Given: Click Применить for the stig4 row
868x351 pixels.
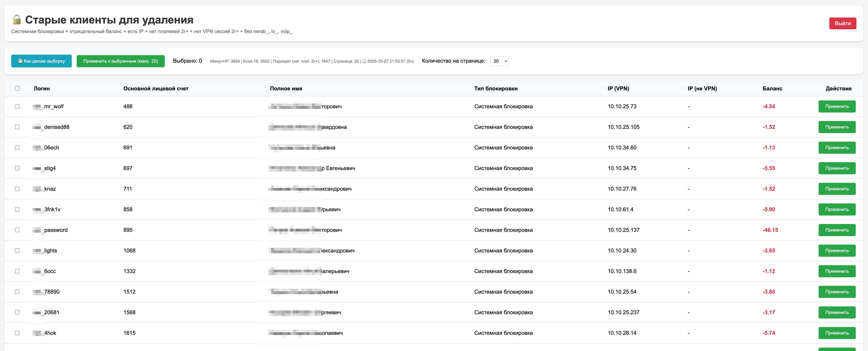Looking at the screenshot, I should [837, 168].
